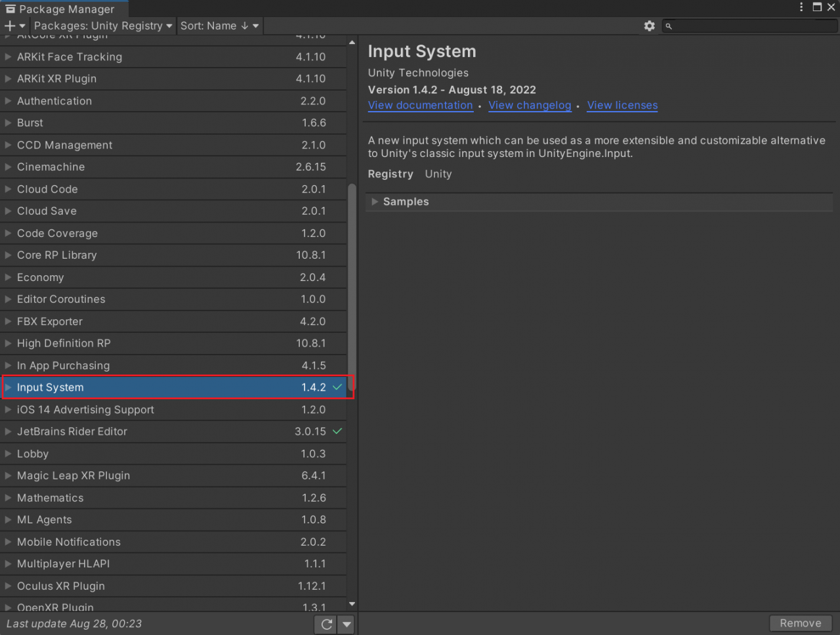
Task: Select the CCD Management package
Action: tap(173, 145)
